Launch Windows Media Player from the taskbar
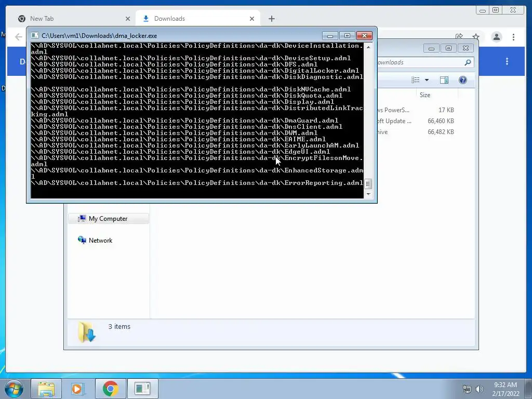The width and height of the screenshot is (532, 399). 78,389
